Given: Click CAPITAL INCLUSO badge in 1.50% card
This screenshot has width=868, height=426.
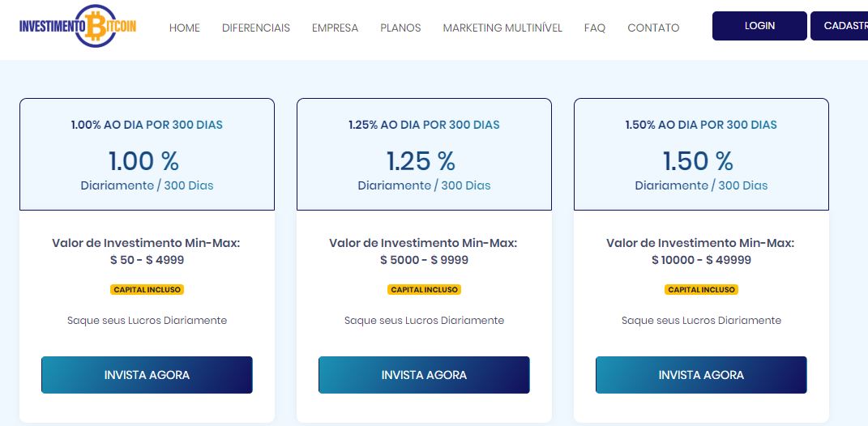Looking at the screenshot, I should point(701,289).
